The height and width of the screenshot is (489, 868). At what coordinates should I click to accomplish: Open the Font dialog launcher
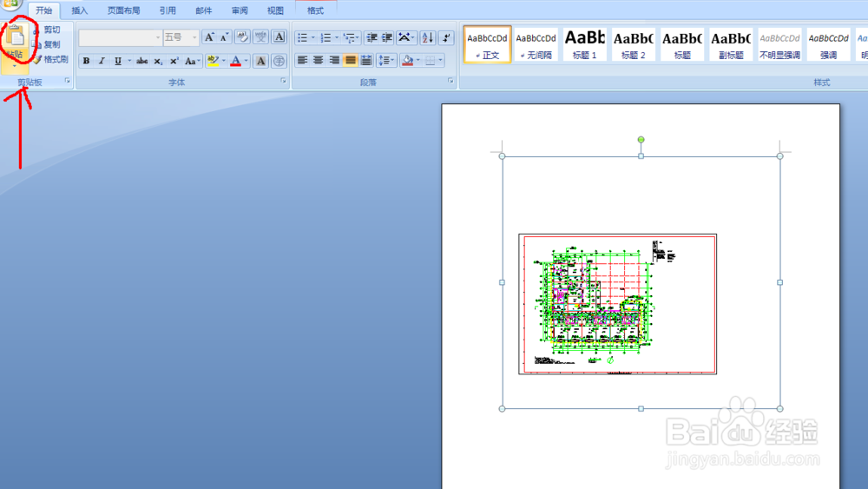284,81
